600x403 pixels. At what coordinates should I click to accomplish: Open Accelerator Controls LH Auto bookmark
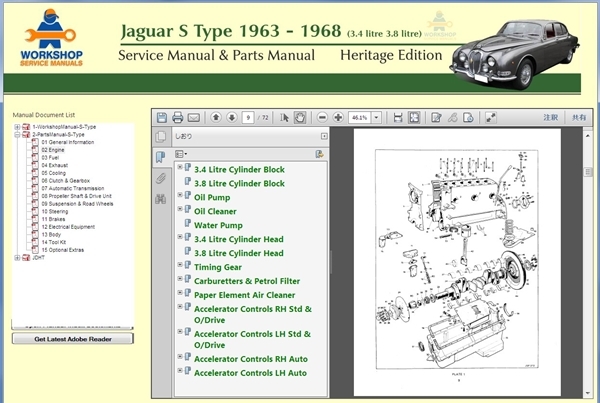coord(250,373)
